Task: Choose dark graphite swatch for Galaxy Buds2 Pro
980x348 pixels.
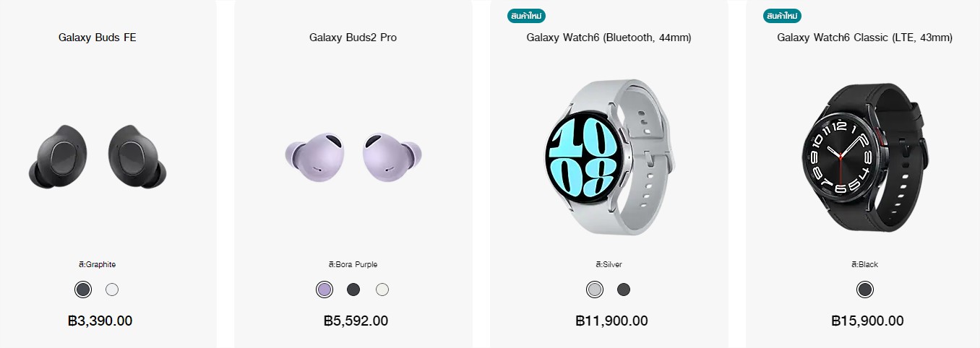Action: click(x=353, y=290)
